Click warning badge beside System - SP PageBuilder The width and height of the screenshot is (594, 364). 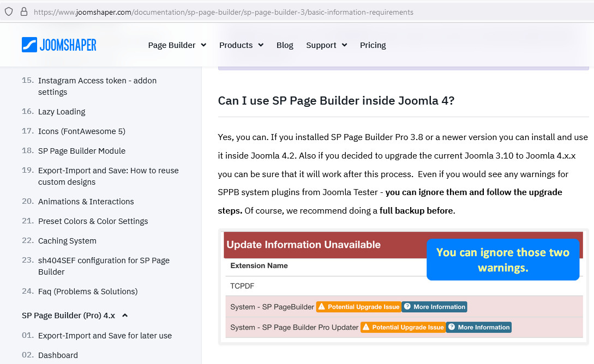coord(358,307)
